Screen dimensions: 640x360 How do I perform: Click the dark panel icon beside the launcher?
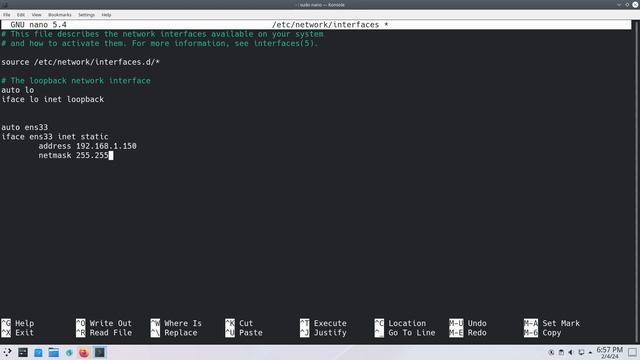23,353
